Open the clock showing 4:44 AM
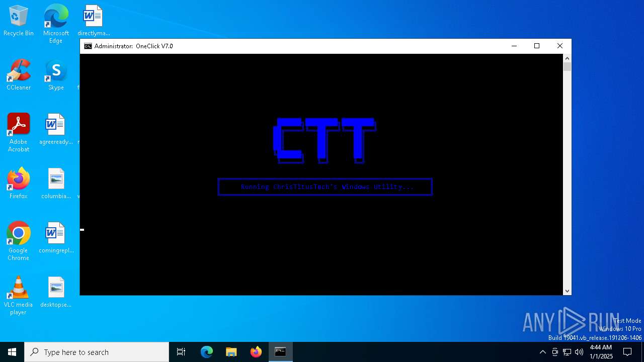The width and height of the screenshot is (644, 362). coord(601,352)
